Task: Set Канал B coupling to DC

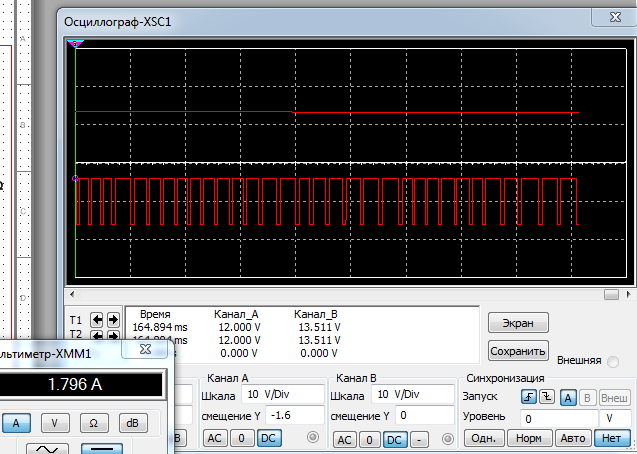Action: (x=394, y=440)
